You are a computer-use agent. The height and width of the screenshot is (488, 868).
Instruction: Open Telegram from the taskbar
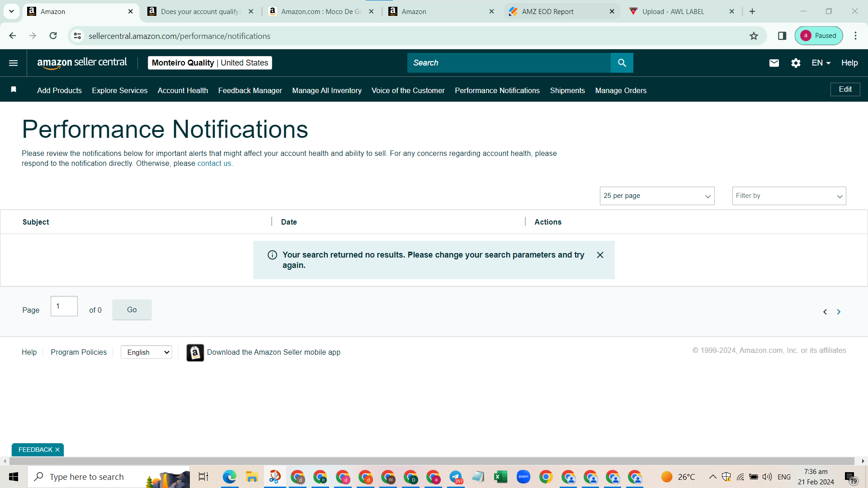(x=456, y=477)
